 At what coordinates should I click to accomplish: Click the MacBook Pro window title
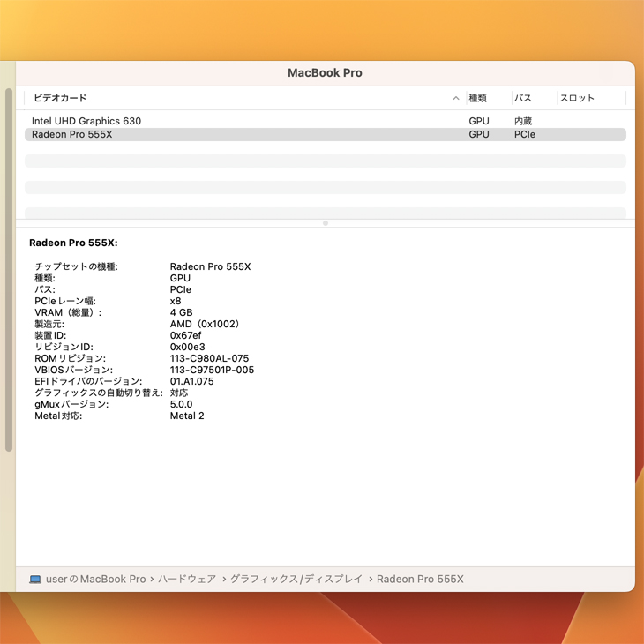(325, 73)
